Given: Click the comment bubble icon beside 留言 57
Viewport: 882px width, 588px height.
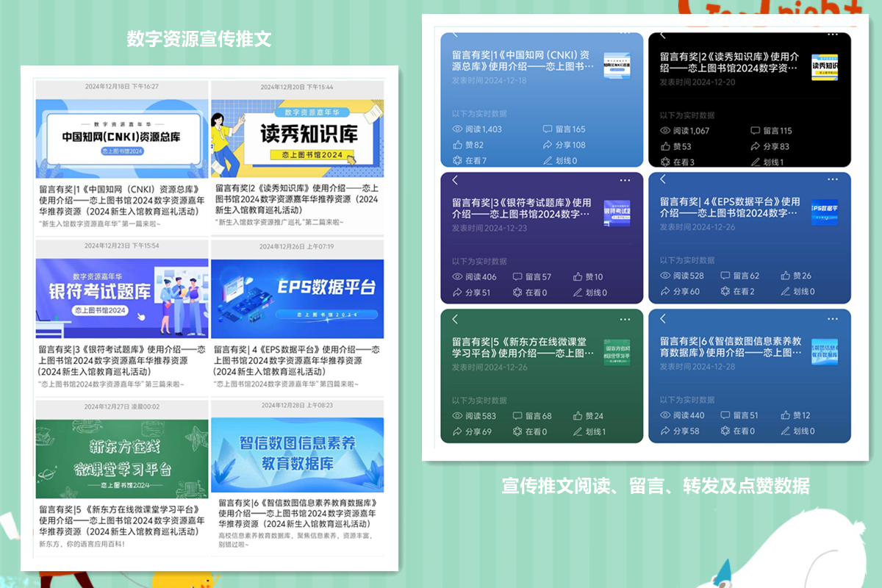Looking at the screenshot, I should 517,277.
